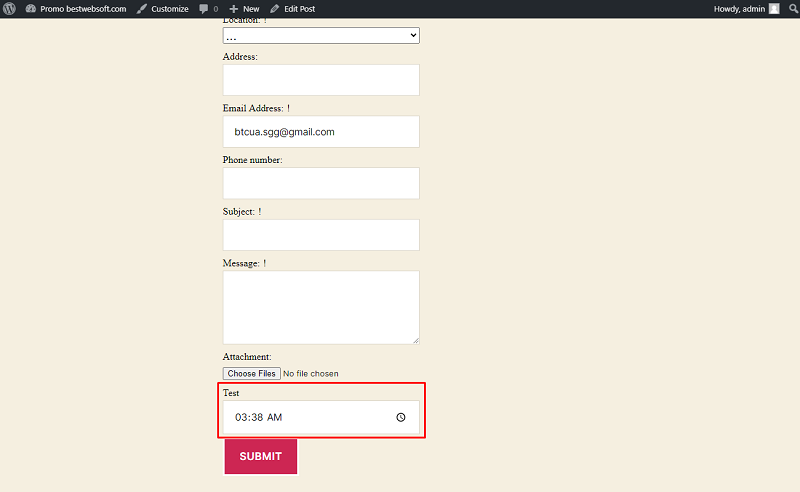Click the 'Test' field label

[231, 393]
